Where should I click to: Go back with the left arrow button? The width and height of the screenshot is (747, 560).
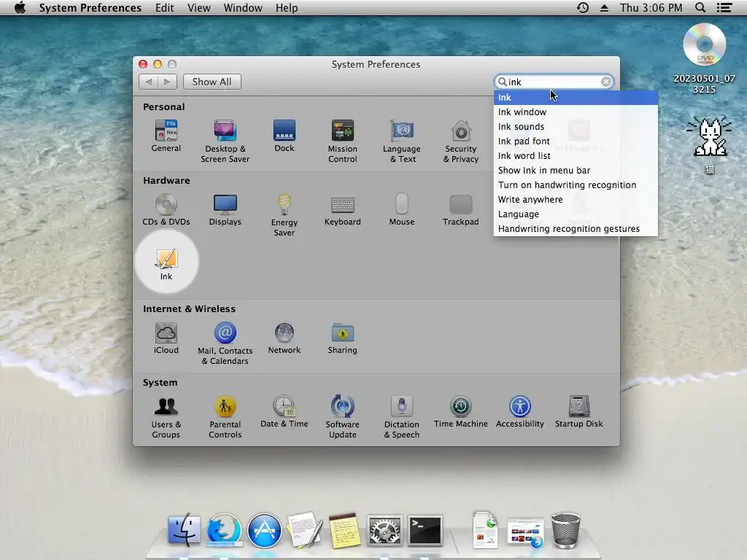click(x=149, y=82)
